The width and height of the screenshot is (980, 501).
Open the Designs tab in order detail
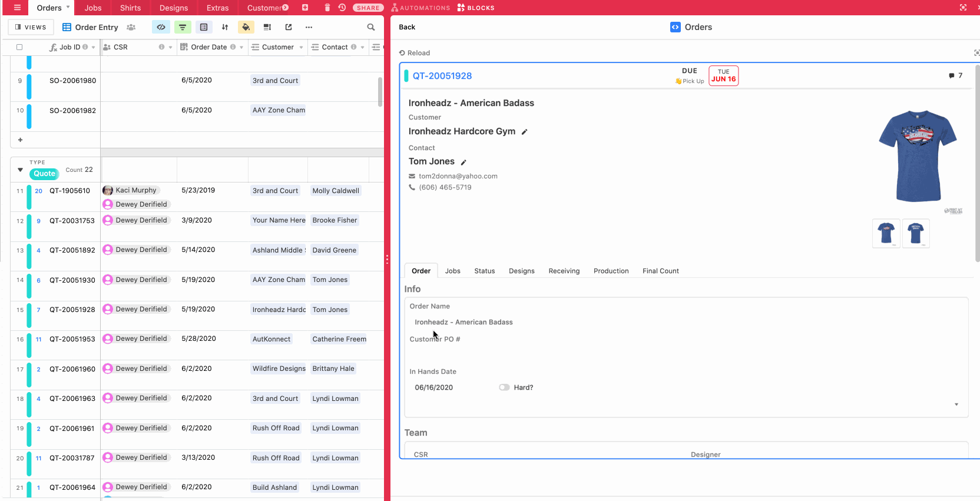point(522,271)
